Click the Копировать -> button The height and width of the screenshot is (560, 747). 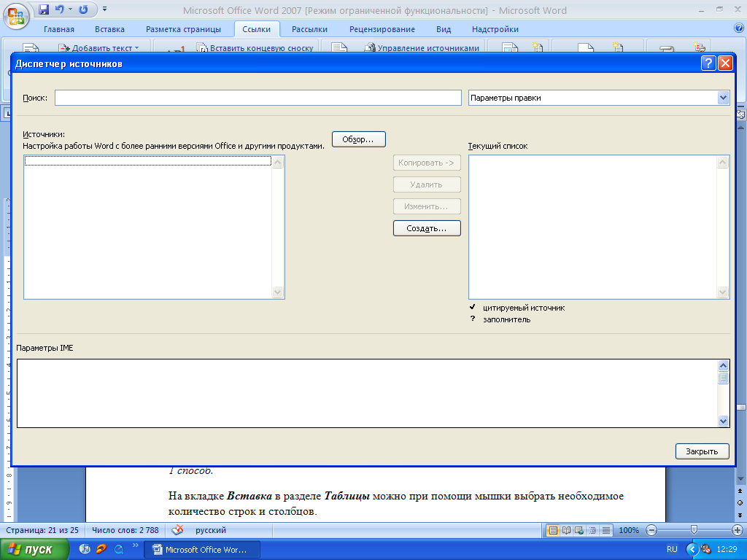[x=427, y=163]
